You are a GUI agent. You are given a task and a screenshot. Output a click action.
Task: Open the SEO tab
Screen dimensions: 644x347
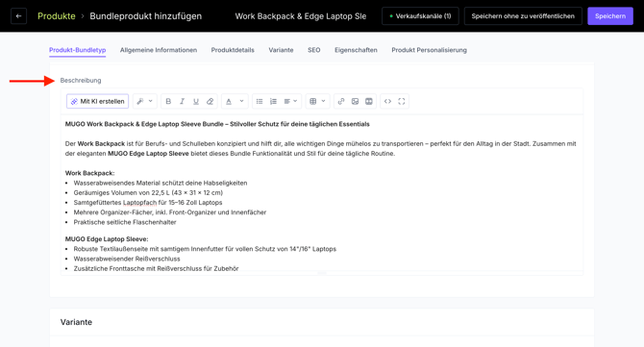[x=313, y=50]
